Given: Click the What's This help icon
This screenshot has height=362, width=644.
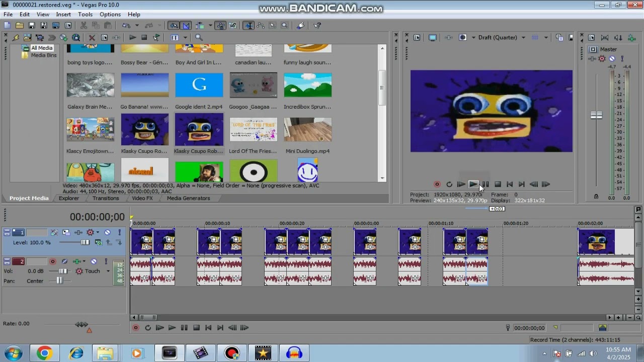Looking at the screenshot, I should point(317,25).
